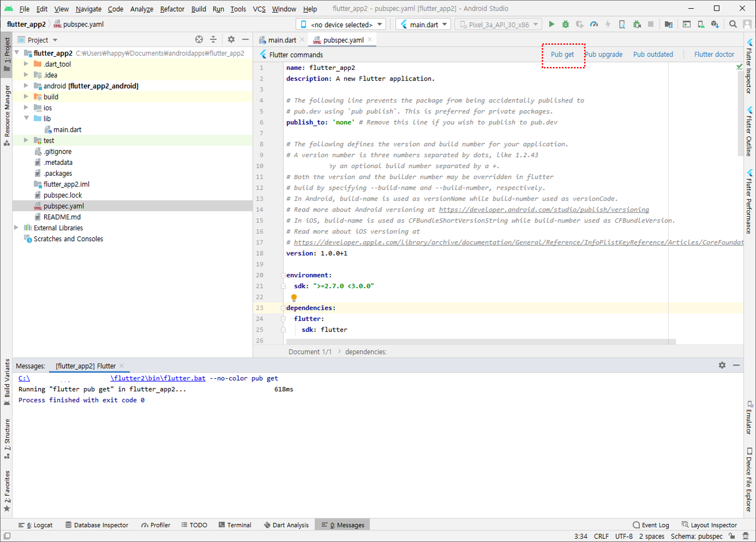Open the Refactor menu
Viewport: 756px width, 542px height.
[172, 9]
